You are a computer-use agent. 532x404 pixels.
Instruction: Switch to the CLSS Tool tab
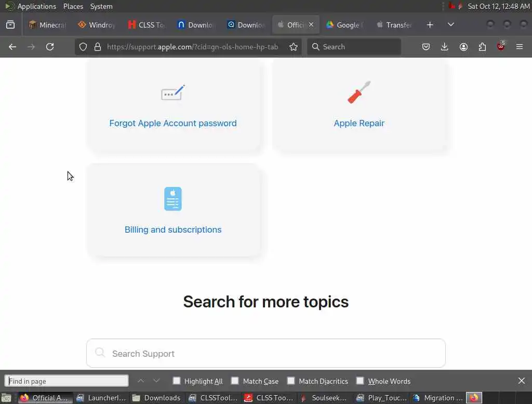pyautogui.click(x=146, y=25)
